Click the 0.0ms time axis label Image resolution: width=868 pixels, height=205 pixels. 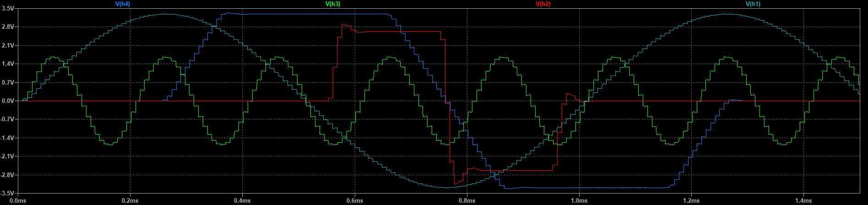coord(18,200)
